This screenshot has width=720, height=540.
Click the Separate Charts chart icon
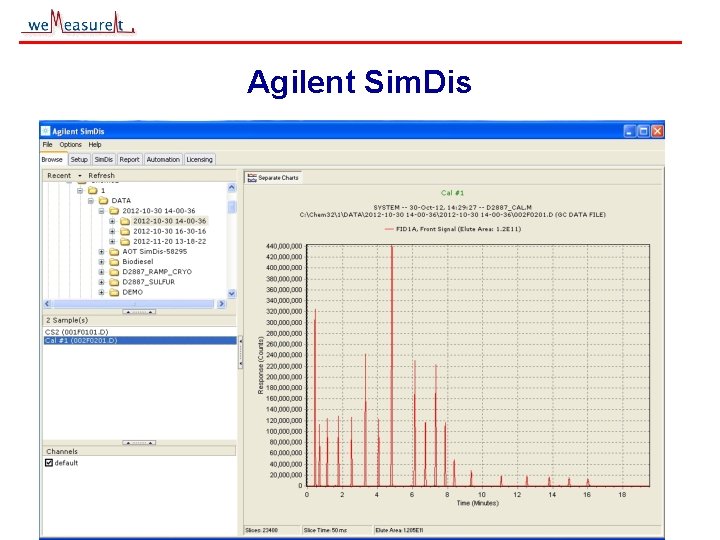(x=252, y=178)
